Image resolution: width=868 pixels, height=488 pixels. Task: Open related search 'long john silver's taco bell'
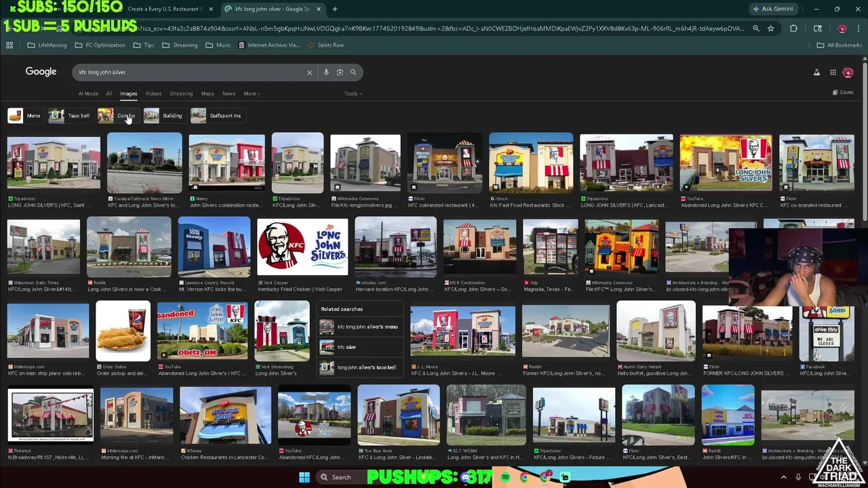(x=359, y=367)
